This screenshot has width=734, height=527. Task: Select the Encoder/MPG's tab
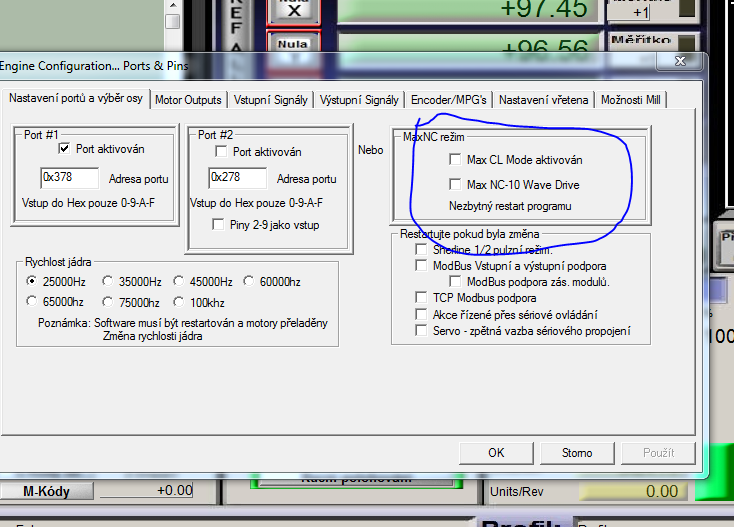pyautogui.click(x=449, y=100)
